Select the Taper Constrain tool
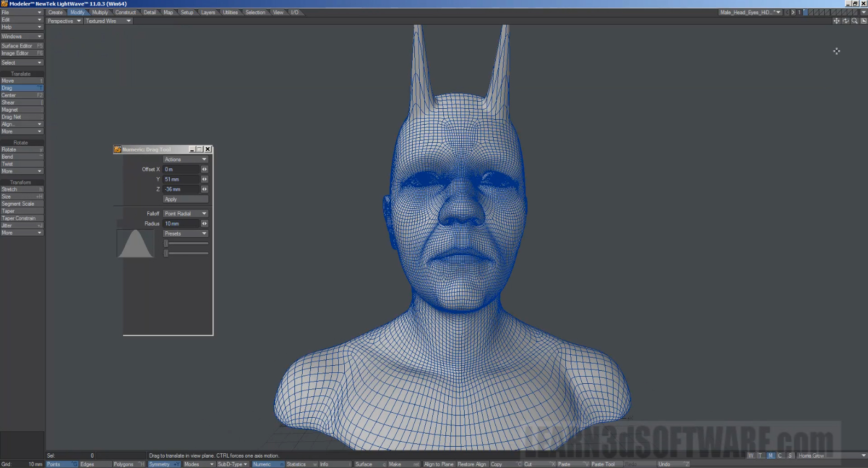The width and height of the screenshot is (868, 468). [22, 218]
